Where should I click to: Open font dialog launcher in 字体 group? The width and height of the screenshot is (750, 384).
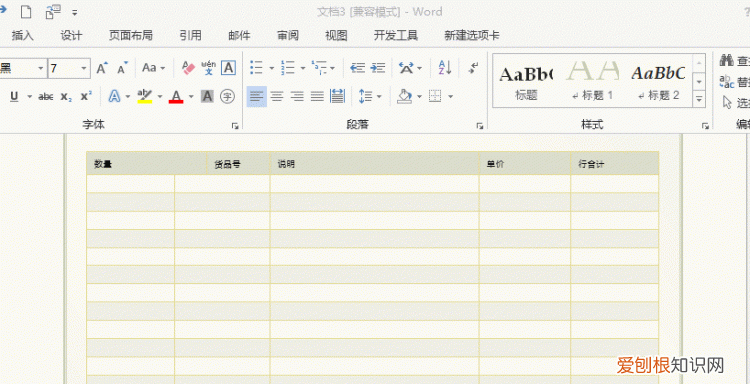[x=235, y=126]
